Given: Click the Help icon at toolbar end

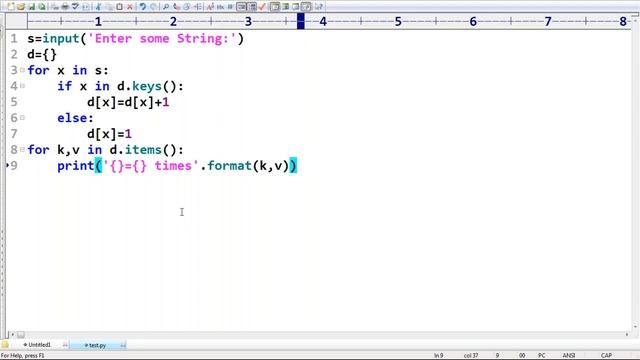Looking at the screenshot, I should (318, 7).
